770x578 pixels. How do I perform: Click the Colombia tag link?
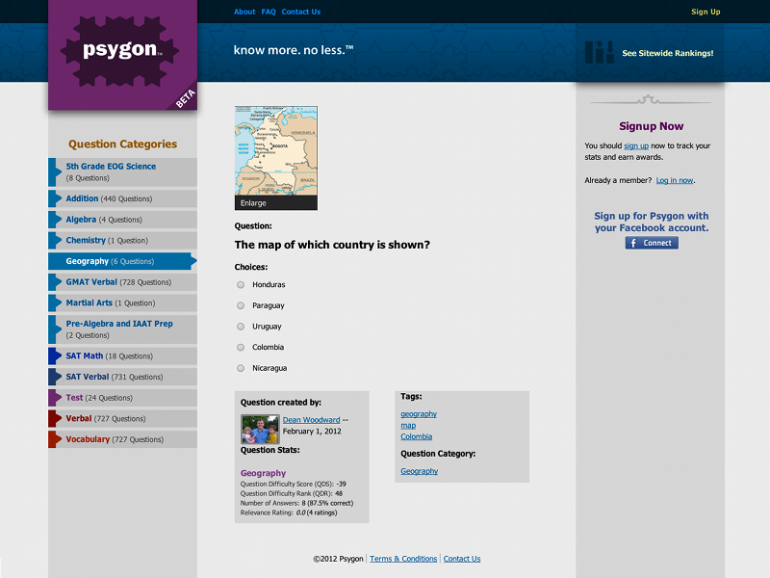416,437
